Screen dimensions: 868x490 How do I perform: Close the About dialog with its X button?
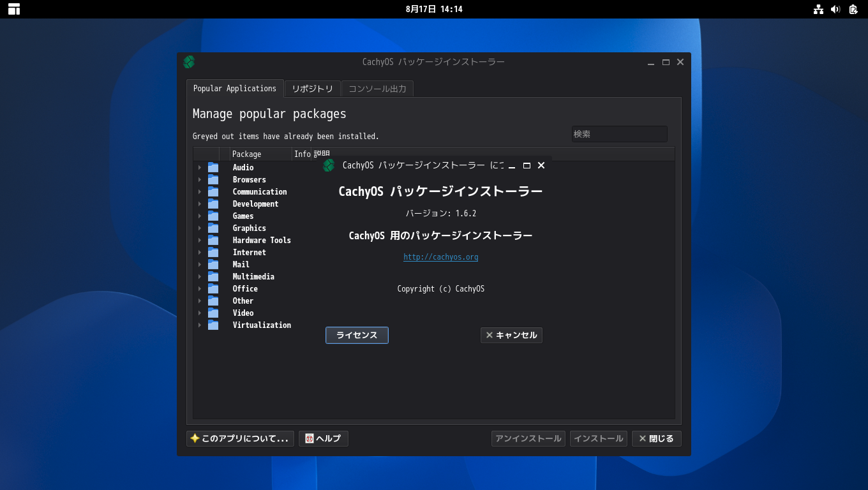[x=541, y=165]
